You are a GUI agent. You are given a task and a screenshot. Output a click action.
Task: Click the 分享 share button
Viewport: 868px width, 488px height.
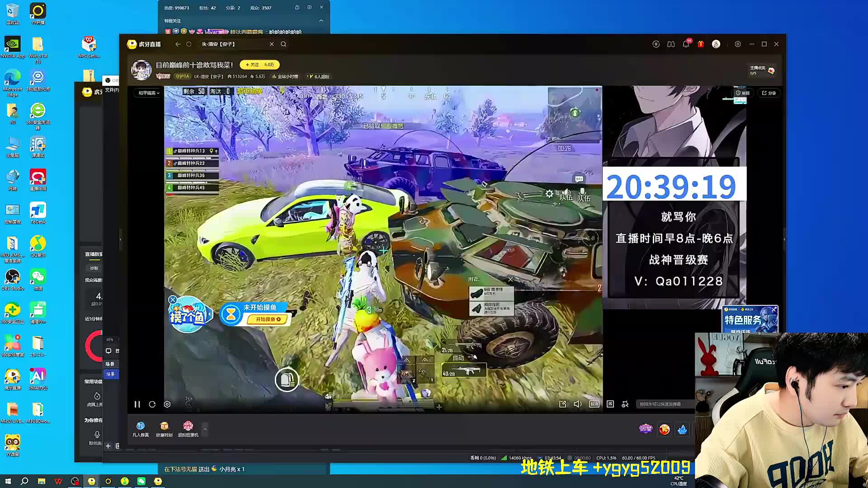coord(769,93)
